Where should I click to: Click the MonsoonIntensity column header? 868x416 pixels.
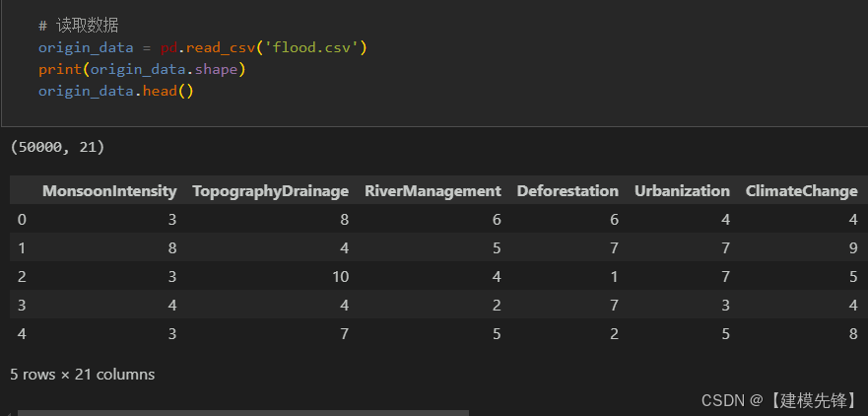(109, 191)
